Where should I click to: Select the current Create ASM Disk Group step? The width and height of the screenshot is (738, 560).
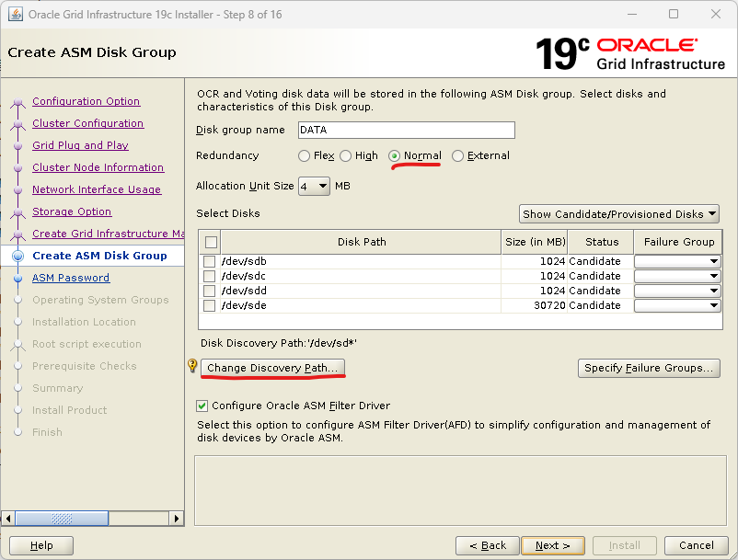(x=99, y=256)
